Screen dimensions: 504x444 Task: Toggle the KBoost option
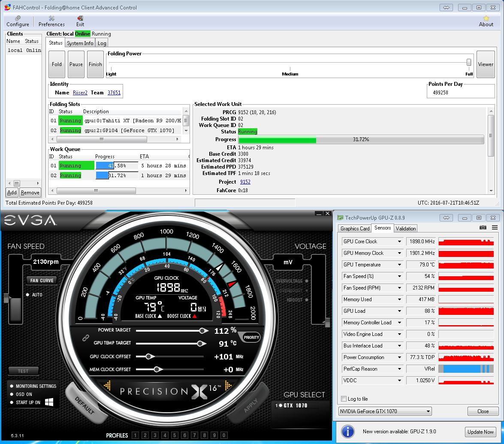click(307, 299)
